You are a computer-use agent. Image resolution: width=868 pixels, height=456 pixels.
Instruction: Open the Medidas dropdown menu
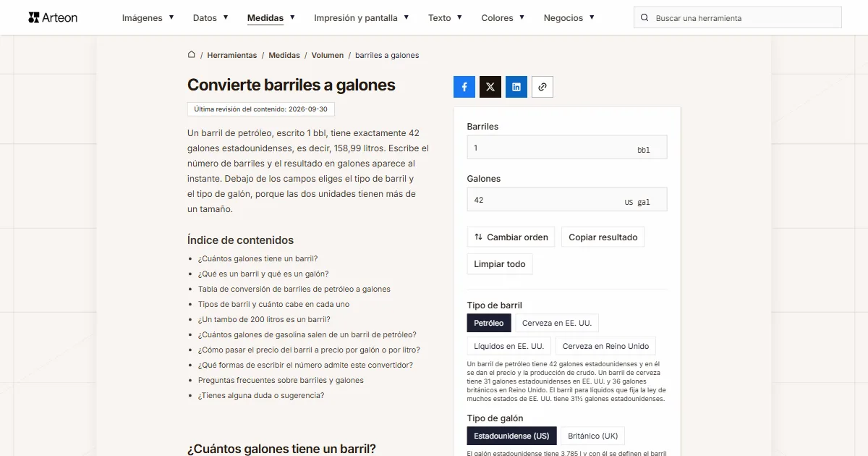[271, 18]
